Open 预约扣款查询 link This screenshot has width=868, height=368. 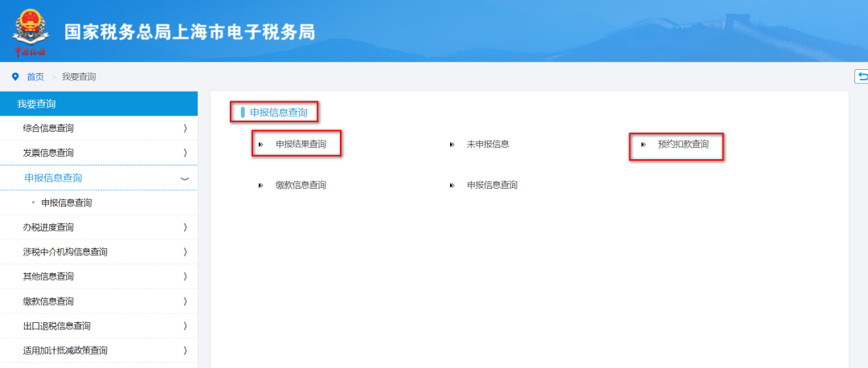click(x=683, y=145)
